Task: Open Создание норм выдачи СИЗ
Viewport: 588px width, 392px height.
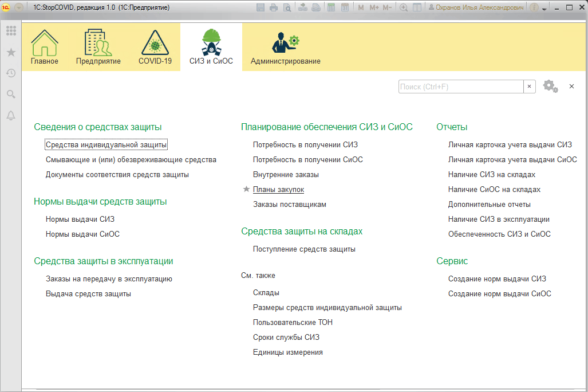Action: tap(497, 279)
